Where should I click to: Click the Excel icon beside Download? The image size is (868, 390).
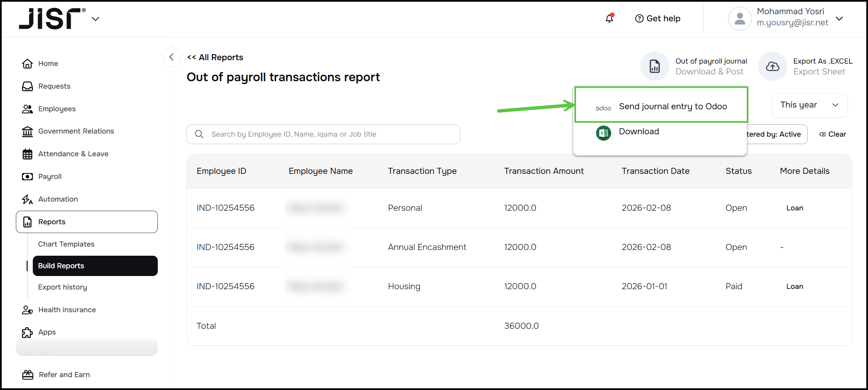coord(603,133)
